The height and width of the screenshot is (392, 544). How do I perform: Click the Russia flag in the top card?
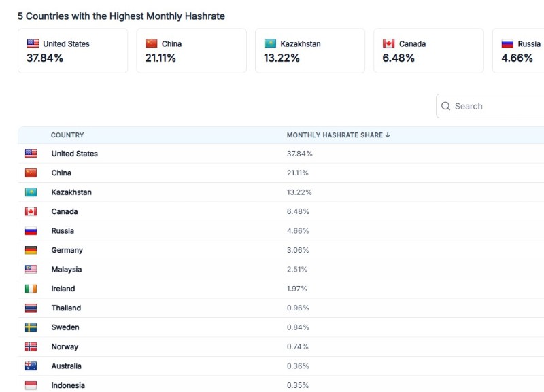pyautogui.click(x=507, y=43)
